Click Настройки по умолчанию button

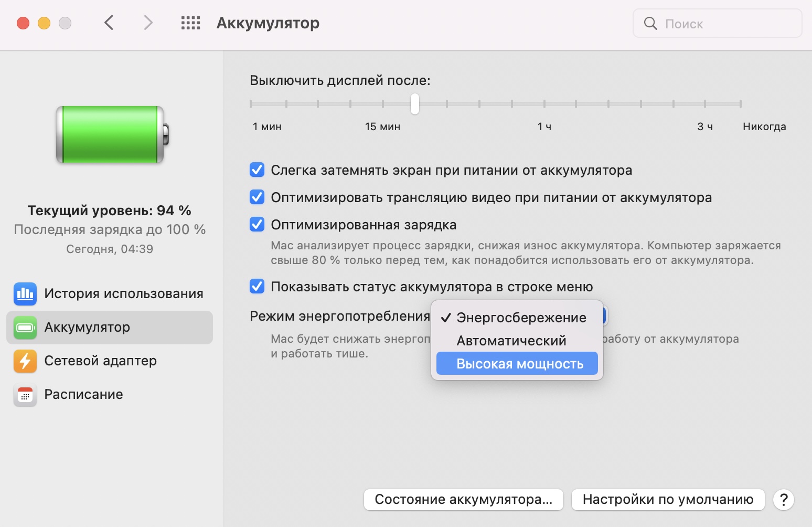(x=668, y=500)
